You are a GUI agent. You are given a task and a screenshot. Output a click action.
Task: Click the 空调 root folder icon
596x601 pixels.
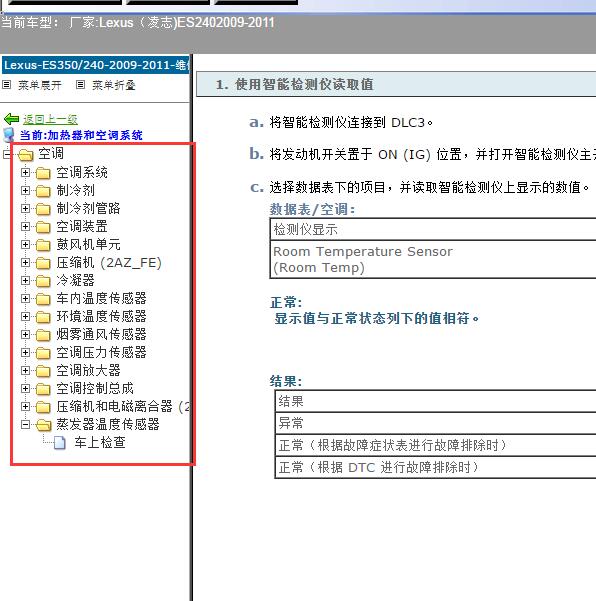tap(26, 155)
